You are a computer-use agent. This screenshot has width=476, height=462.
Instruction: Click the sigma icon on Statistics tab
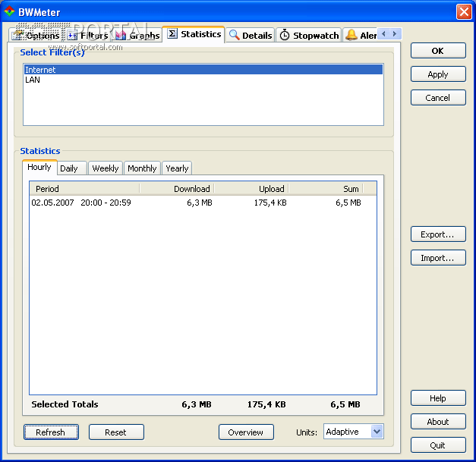[172, 33]
